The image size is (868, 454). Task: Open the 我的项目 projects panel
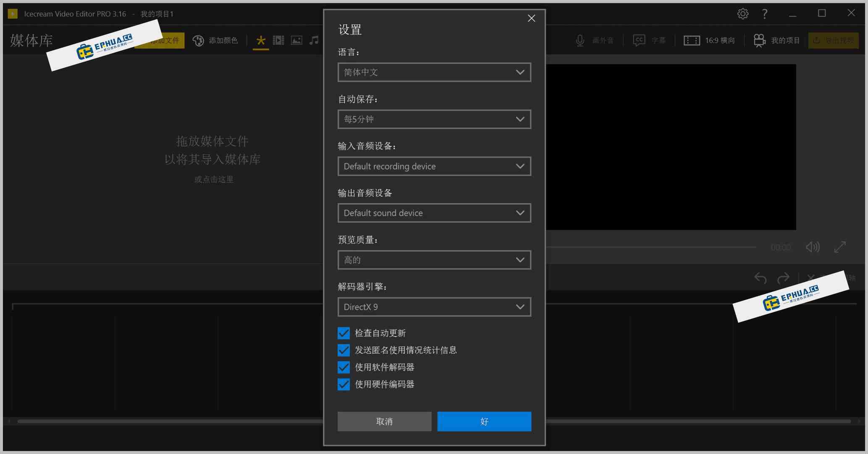(x=776, y=40)
